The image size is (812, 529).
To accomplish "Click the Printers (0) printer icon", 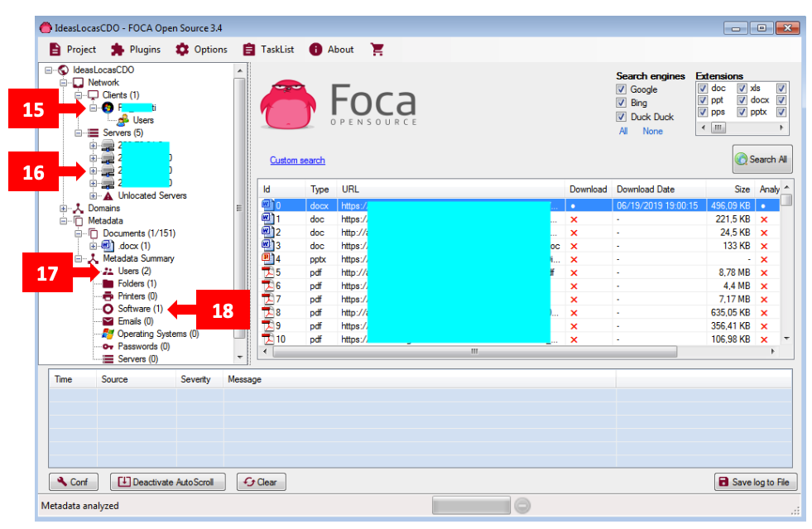I will click(108, 296).
